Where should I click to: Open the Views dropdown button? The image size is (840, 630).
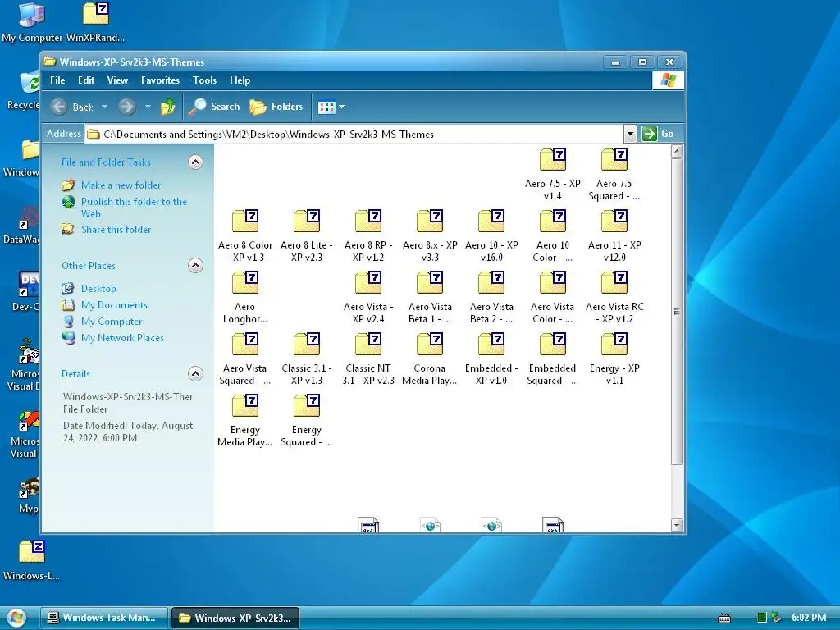tap(331, 107)
